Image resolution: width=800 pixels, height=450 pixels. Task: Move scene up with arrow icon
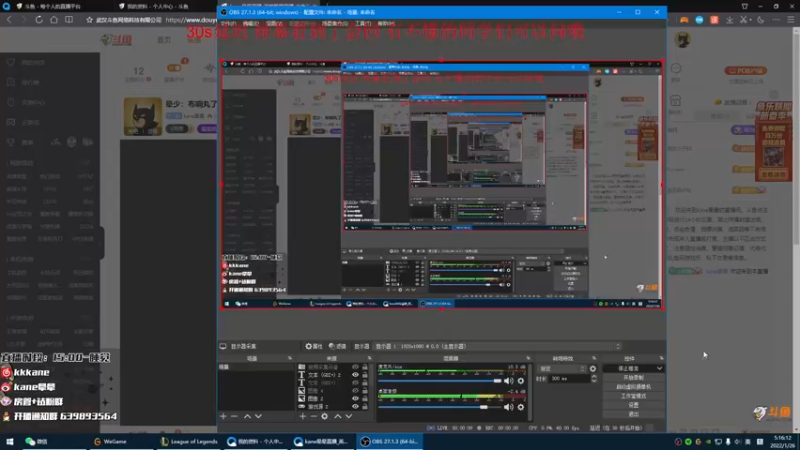point(247,416)
